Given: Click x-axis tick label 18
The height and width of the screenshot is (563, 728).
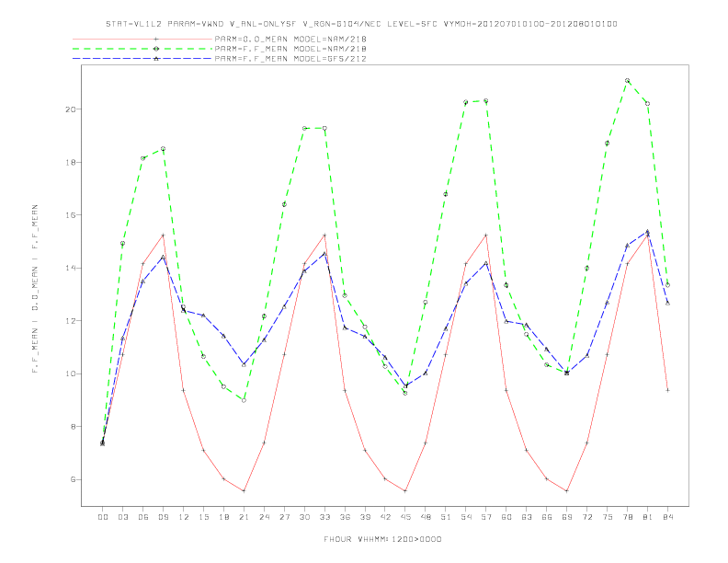Looking at the screenshot, I should [223, 517].
